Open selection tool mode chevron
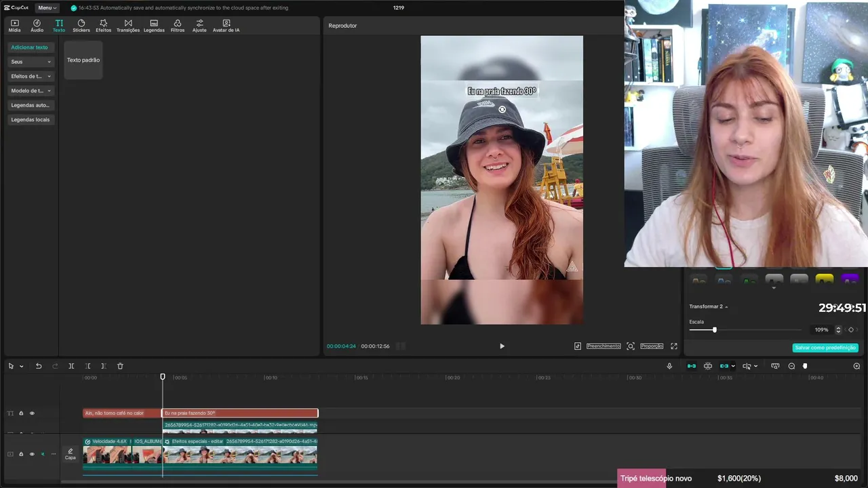The width and height of the screenshot is (868, 488). pos(22,366)
